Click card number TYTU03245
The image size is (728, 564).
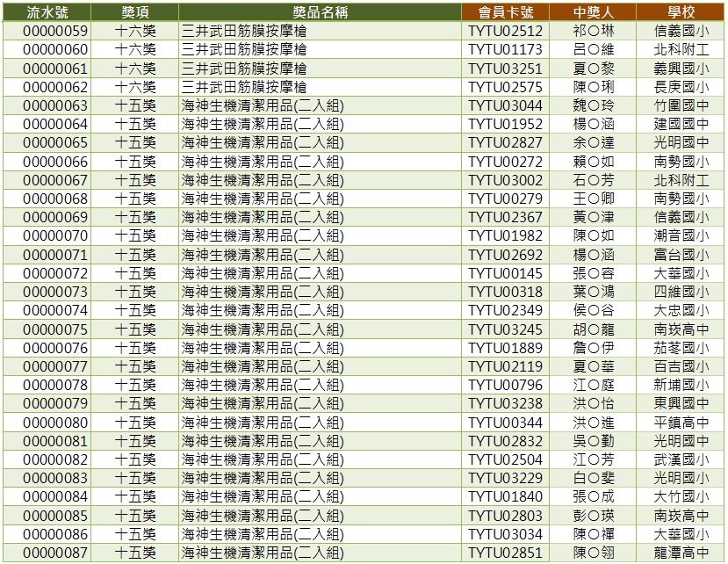pyautogui.click(x=505, y=329)
